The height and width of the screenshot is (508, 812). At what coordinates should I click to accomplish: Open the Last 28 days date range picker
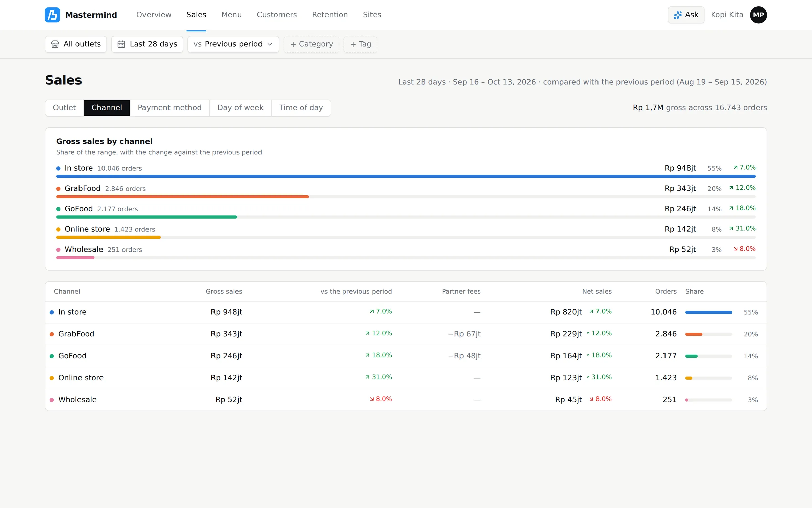(147, 44)
